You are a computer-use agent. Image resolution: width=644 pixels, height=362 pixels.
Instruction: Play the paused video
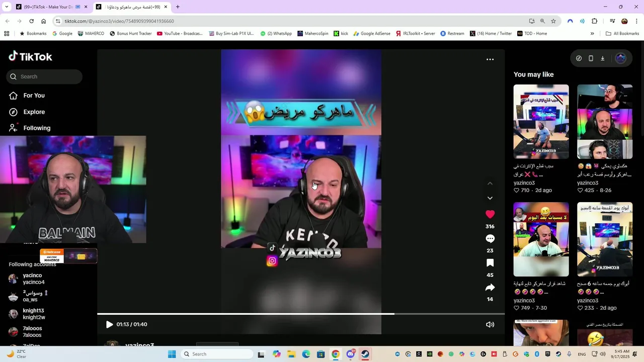tap(109, 324)
